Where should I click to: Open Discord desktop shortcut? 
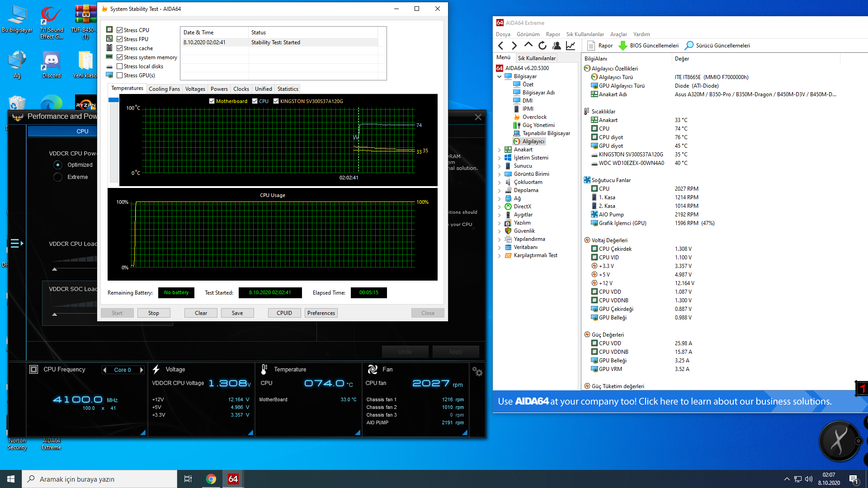pos(51,64)
